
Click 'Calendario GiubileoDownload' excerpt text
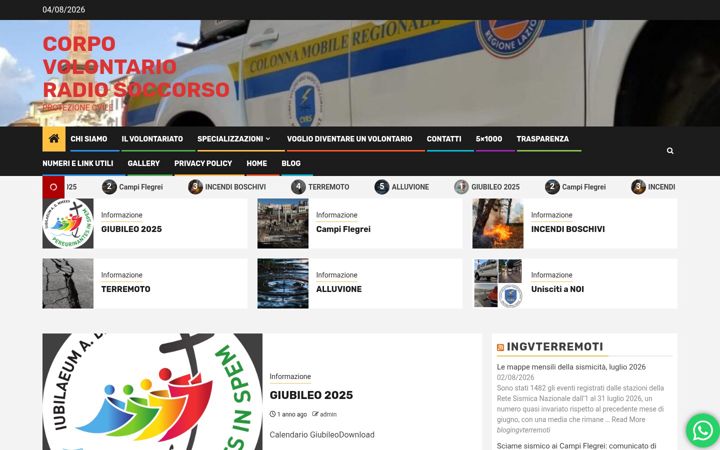(322, 434)
